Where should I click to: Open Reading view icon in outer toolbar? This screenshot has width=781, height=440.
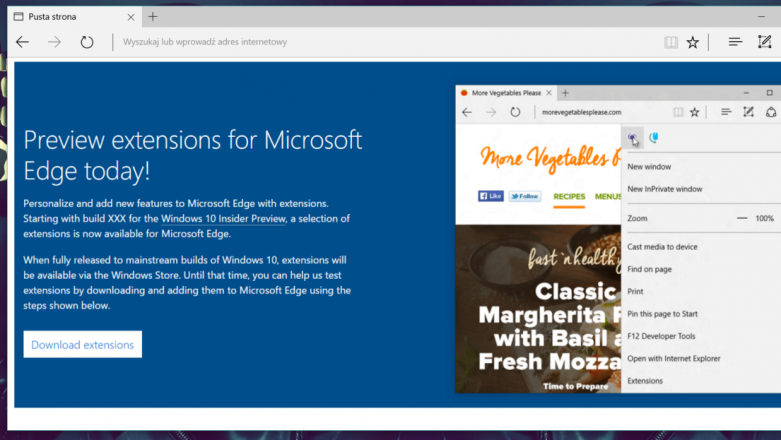click(x=671, y=42)
